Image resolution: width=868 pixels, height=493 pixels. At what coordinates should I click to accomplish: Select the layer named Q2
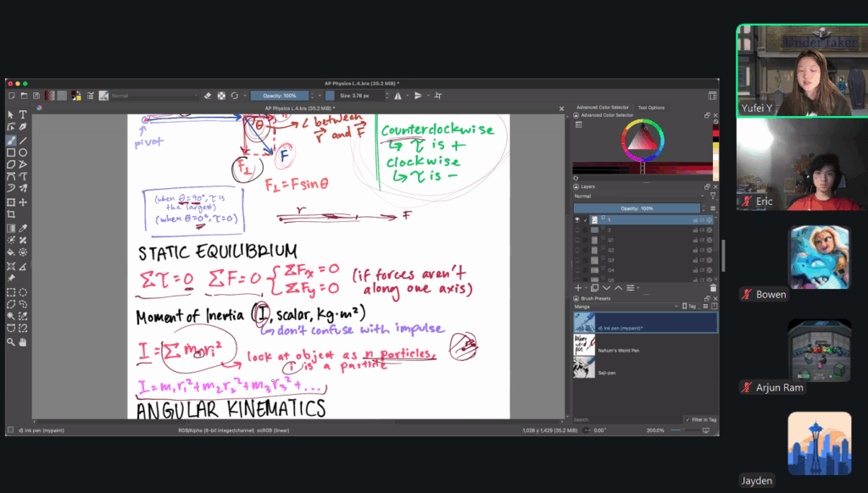pos(610,250)
